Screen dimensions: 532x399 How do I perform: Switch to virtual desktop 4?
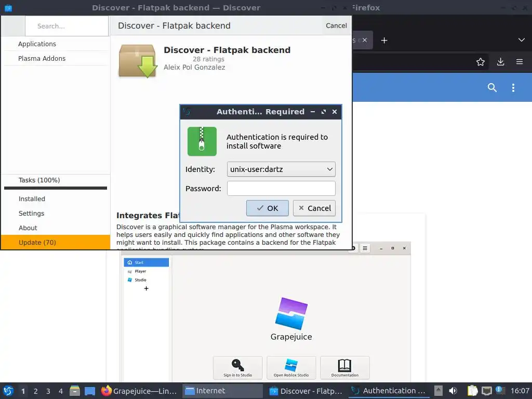click(x=61, y=391)
